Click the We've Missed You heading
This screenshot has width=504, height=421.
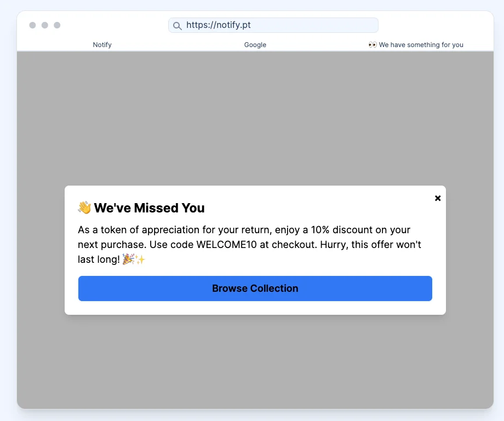[150, 208]
